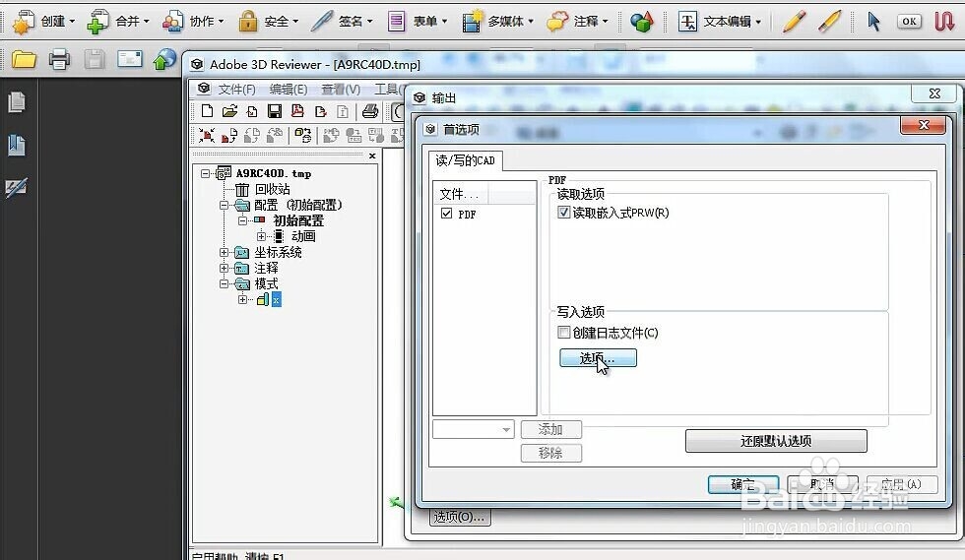The image size is (965, 560).
Task: Click Open folder icon in 3D Reviewer toolbar
Action: click(x=229, y=111)
